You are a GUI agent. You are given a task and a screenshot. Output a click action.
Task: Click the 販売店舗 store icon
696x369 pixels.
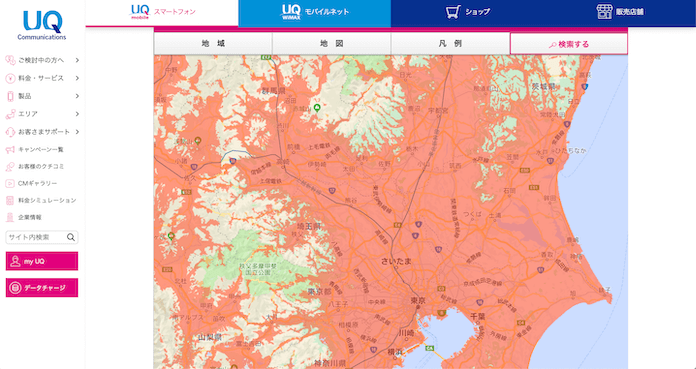pos(604,12)
